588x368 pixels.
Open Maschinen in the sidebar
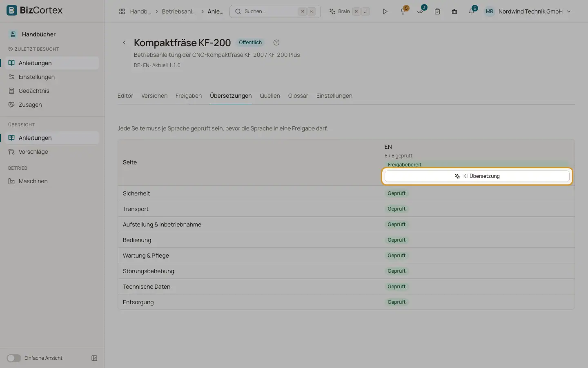(52, 181)
